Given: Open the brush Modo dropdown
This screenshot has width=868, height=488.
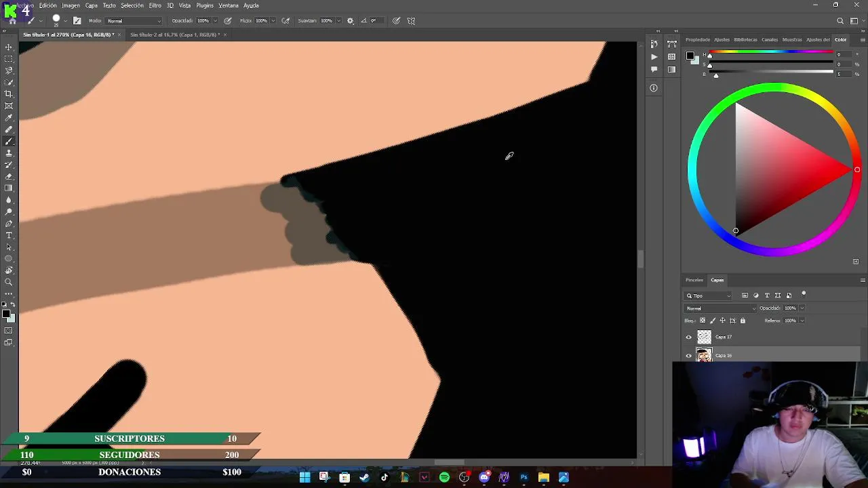Looking at the screenshot, I should point(134,21).
